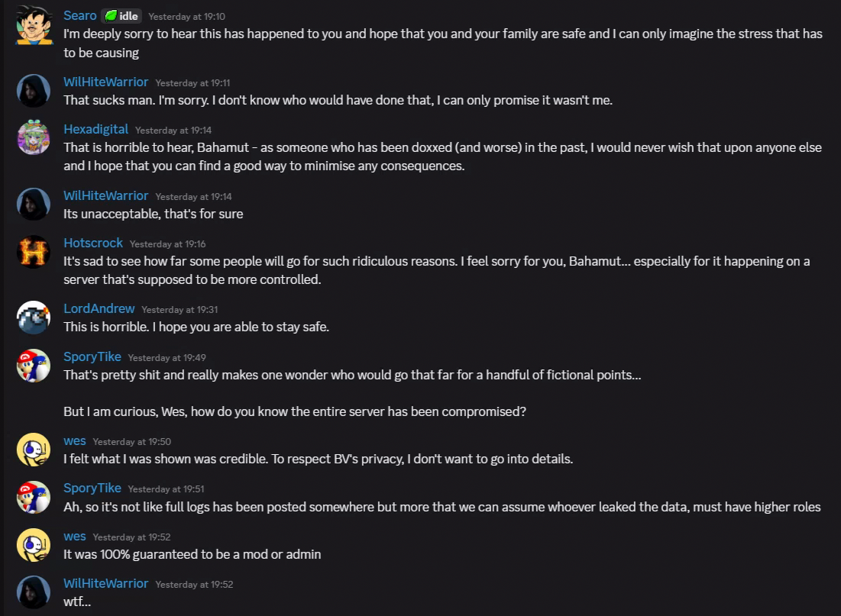Open wes's avatar beside "I felt what I was shown"
The height and width of the screenshot is (616, 841).
tap(34, 450)
